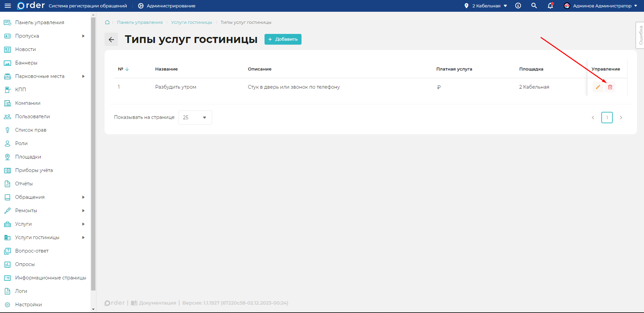Collapse the sidebar with the hamburger icon
The height and width of the screenshot is (313, 644).
(x=7, y=6)
